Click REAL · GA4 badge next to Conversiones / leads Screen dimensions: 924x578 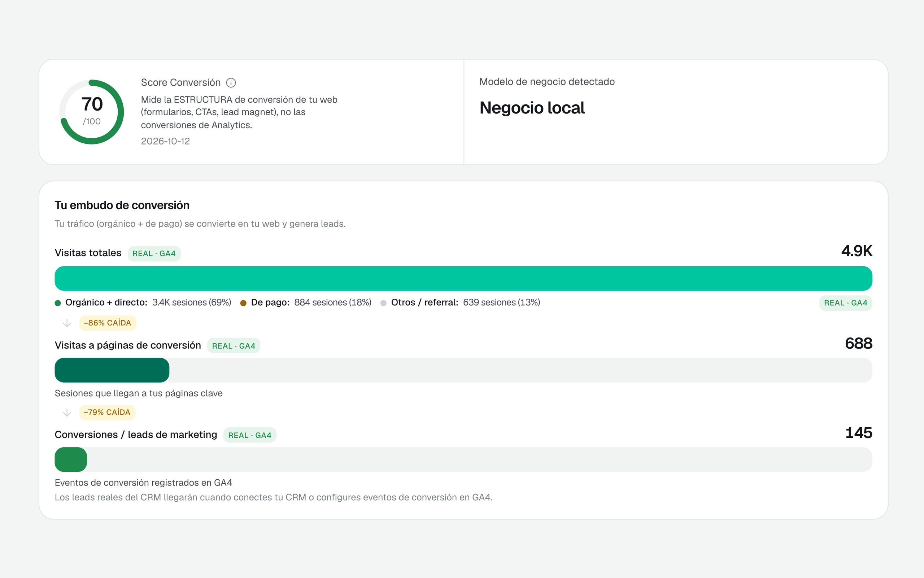[250, 435]
